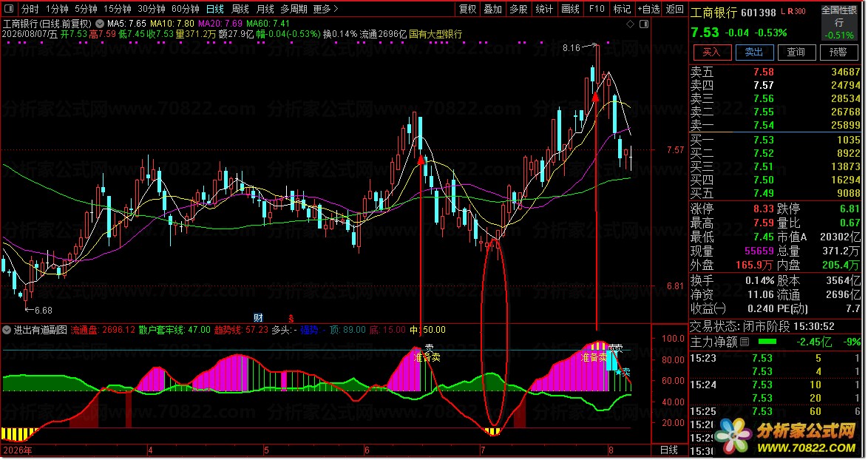Screen dimensions: 868x460
Task: Select the stock code 601398
Action: tap(758, 12)
